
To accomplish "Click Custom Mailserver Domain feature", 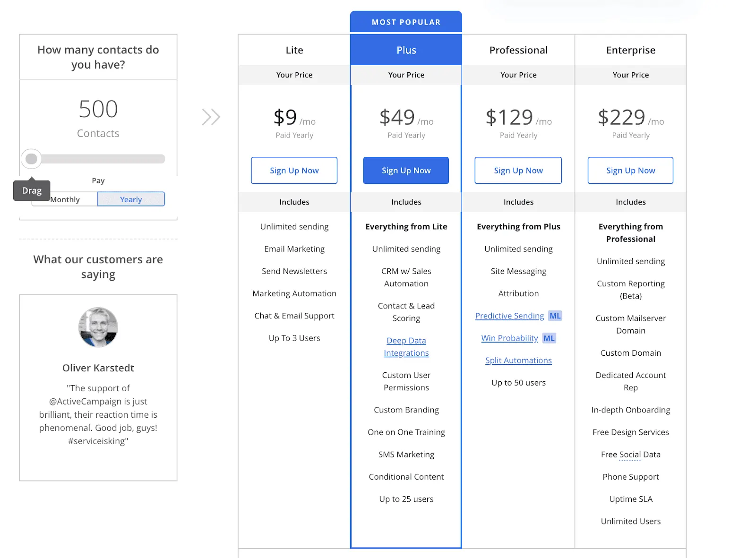I will [x=631, y=324].
